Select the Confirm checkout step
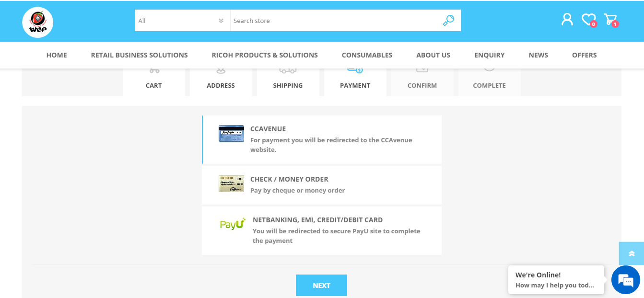 pos(422,82)
